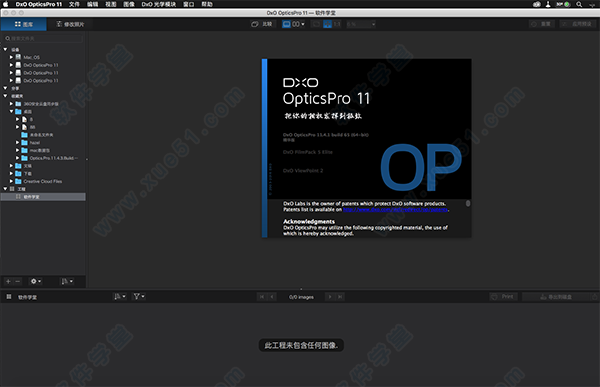This screenshot has width=600, height=387.
Task: Select the 桌面 folder icon
Action: click(x=18, y=111)
